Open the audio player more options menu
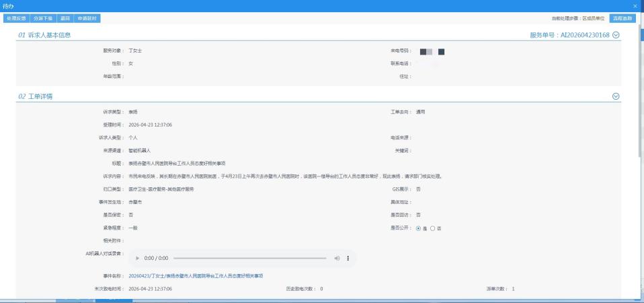The image size is (644, 303). pos(348,258)
